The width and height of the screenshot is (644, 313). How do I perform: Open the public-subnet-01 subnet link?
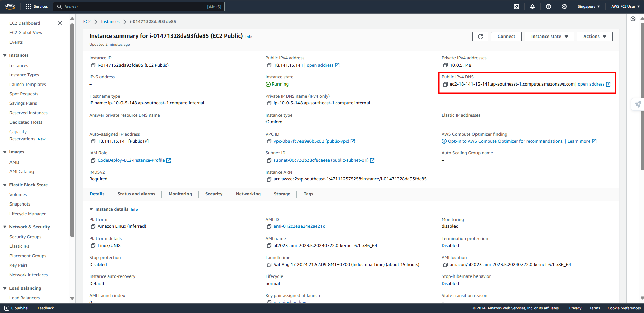(x=324, y=160)
